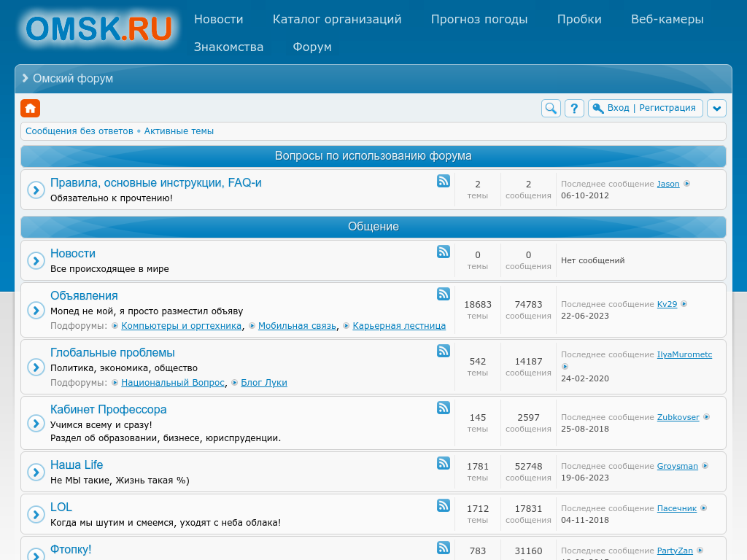Open Веб-камеры from the navigation
The image size is (747, 560).
(x=667, y=20)
